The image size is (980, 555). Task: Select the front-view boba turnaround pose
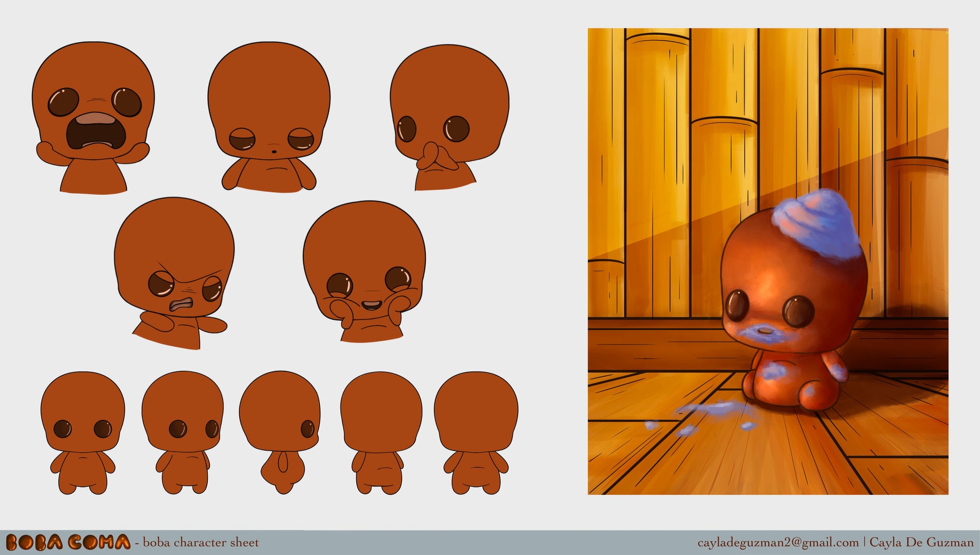(x=83, y=433)
